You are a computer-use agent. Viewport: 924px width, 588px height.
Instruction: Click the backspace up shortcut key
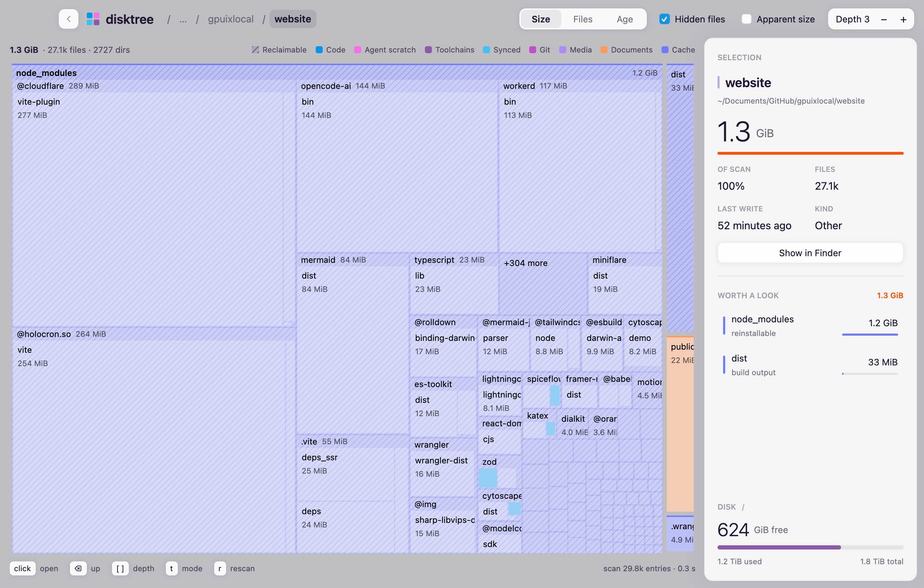(x=78, y=568)
